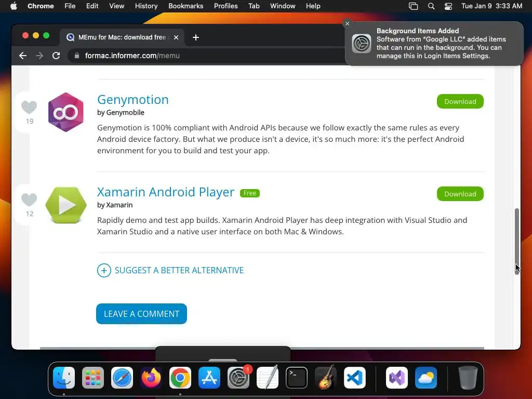Select the MEmu for Mac tab
This screenshot has height=399, width=532.
point(122,37)
